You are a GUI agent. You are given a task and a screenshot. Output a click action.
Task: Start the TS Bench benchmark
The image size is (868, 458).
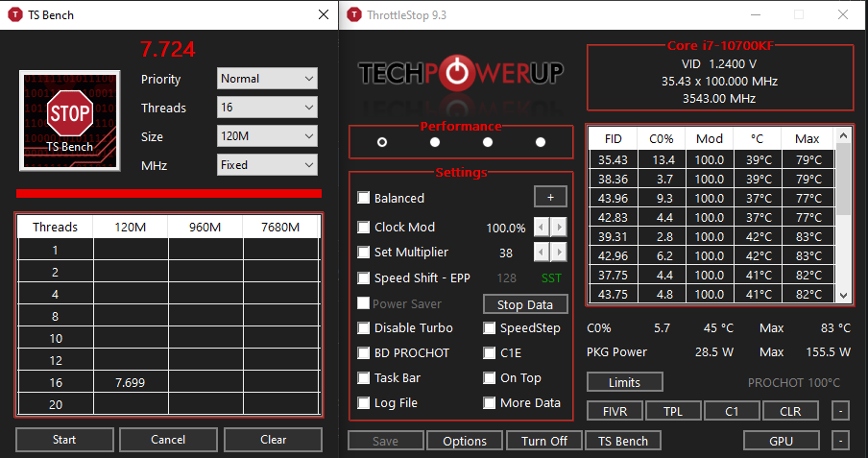64,440
